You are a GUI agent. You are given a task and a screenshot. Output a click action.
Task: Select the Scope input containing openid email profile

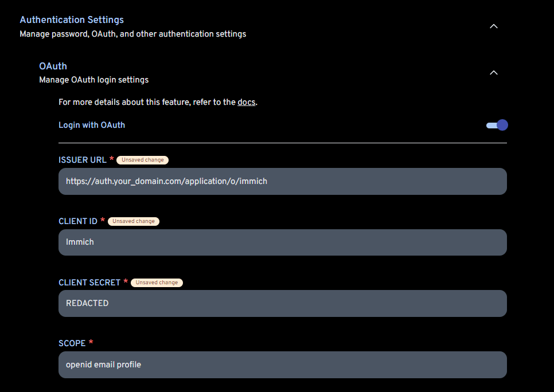[x=282, y=364]
